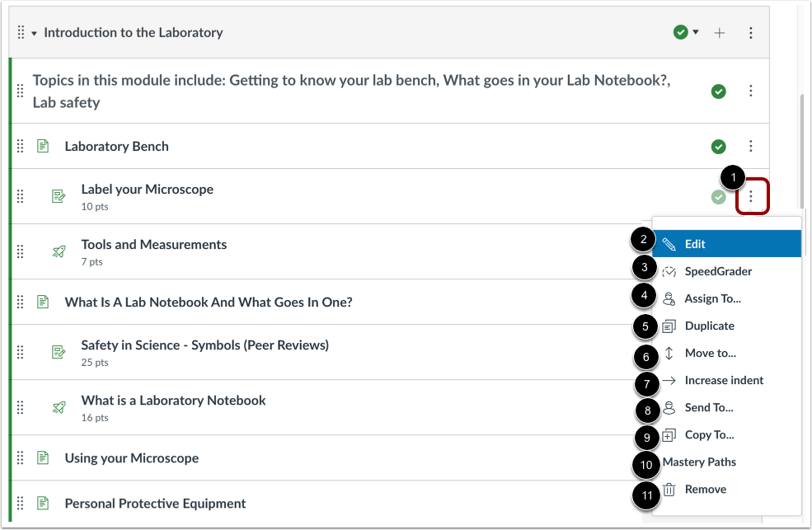Click the page icon next to Personal Protective Equipment
812x530 pixels.
click(43, 503)
